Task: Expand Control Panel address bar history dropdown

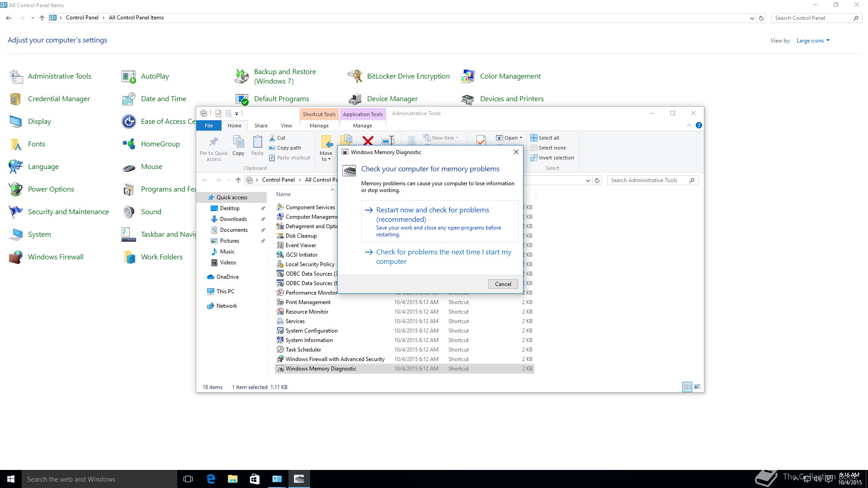Action: pos(752,18)
